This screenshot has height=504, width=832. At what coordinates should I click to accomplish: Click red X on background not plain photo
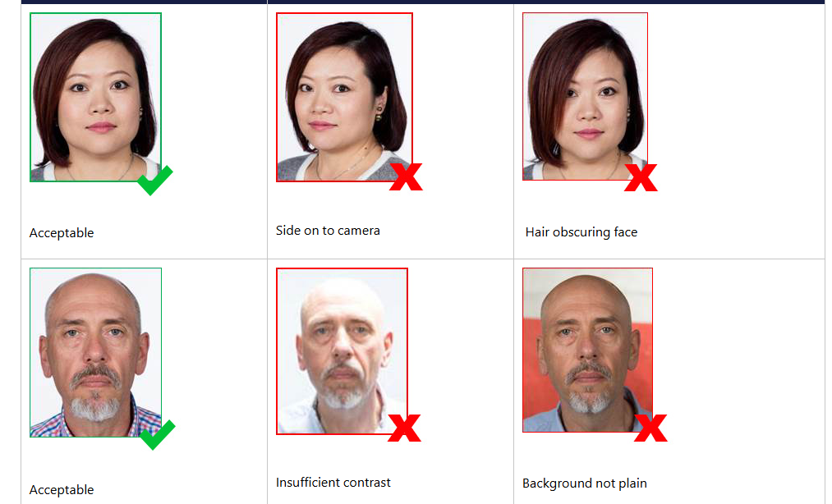(x=650, y=428)
